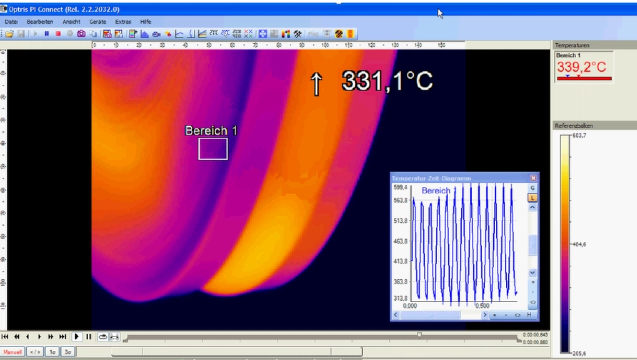Click the crossed tools settings icon
Image resolution: width=637 pixels, height=360 pixels.
coord(298,34)
